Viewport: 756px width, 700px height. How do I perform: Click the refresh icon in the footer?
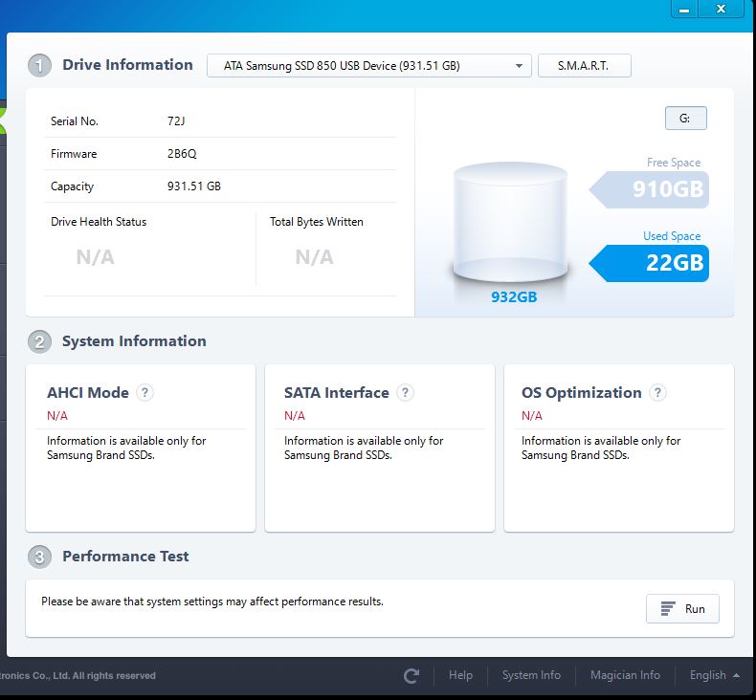[411, 676]
